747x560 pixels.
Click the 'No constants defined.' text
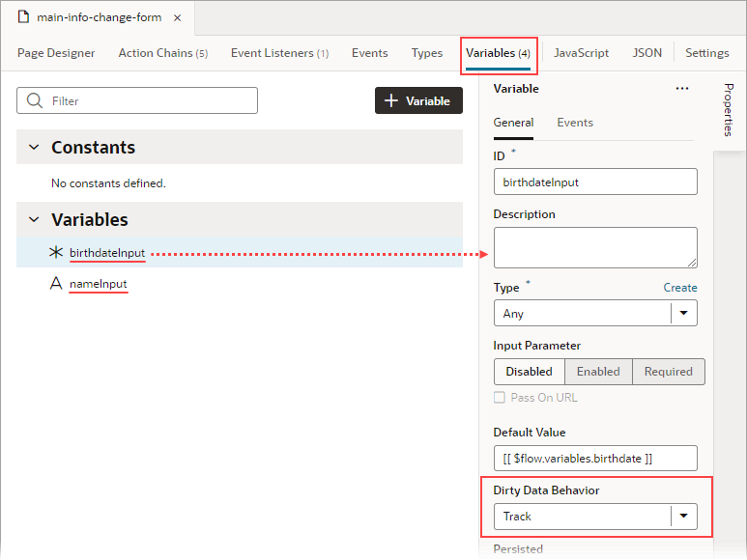pos(108,183)
